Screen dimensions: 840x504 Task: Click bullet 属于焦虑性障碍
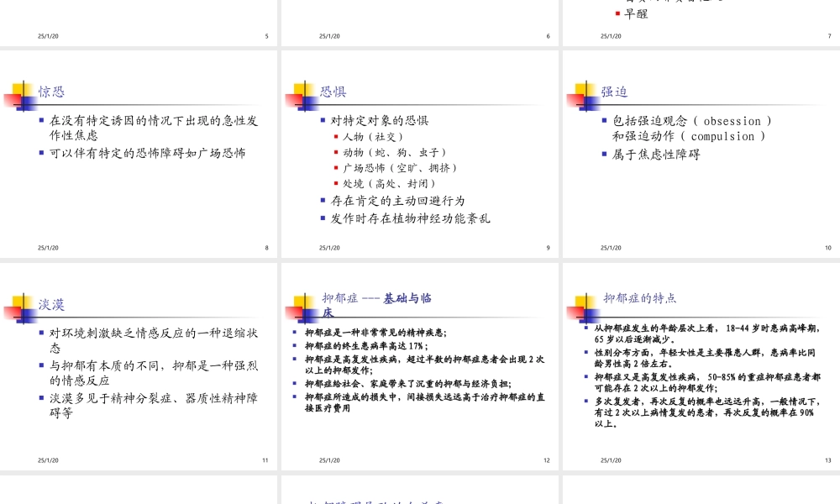point(656,155)
